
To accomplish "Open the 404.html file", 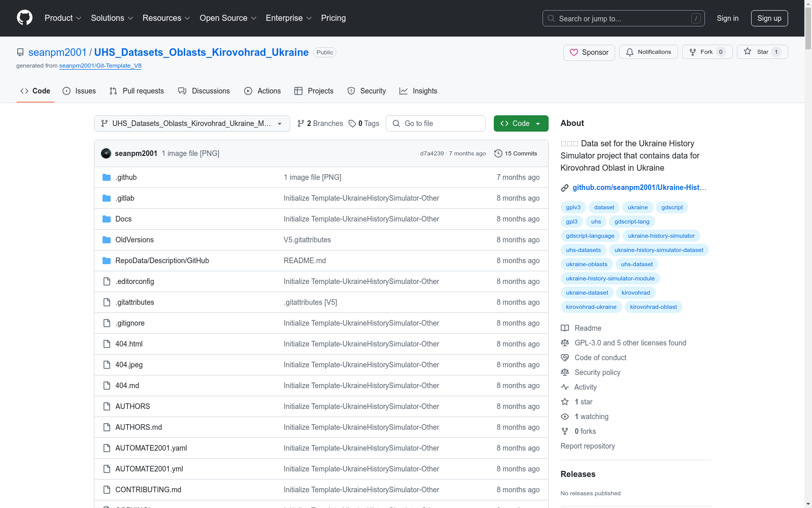I will (x=129, y=344).
